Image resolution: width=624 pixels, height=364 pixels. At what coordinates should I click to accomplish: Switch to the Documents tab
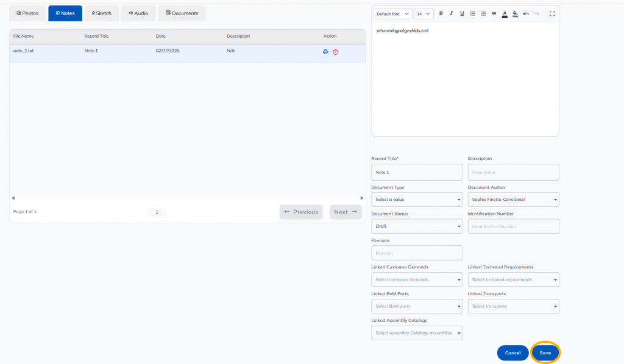[x=182, y=13]
